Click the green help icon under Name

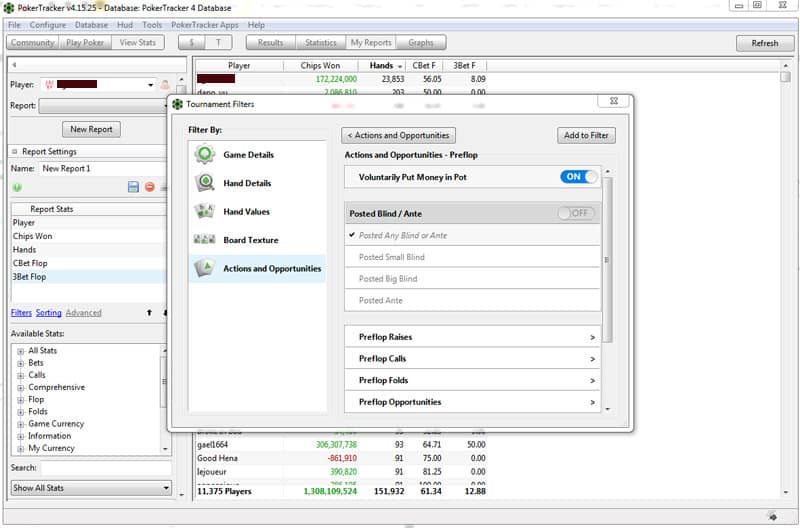[17, 187]
